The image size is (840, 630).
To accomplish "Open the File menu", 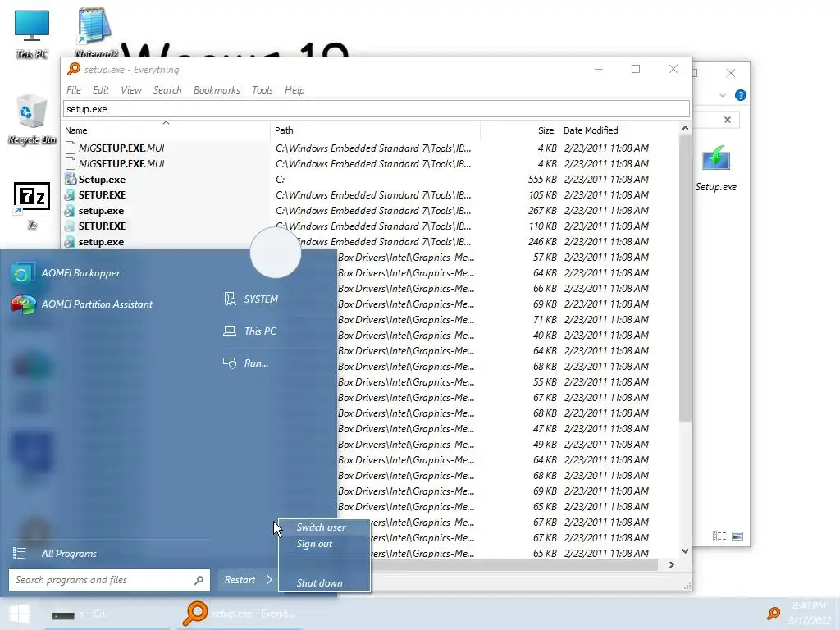I will coord(74,90).
